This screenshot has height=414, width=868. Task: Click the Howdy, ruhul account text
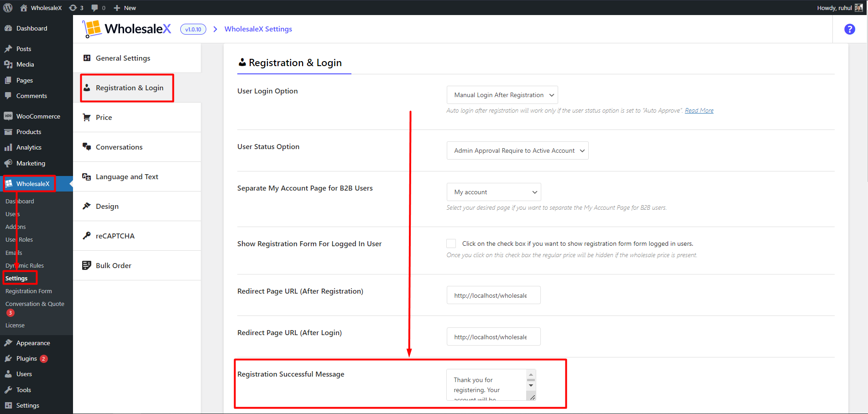(x=834, y=8)
